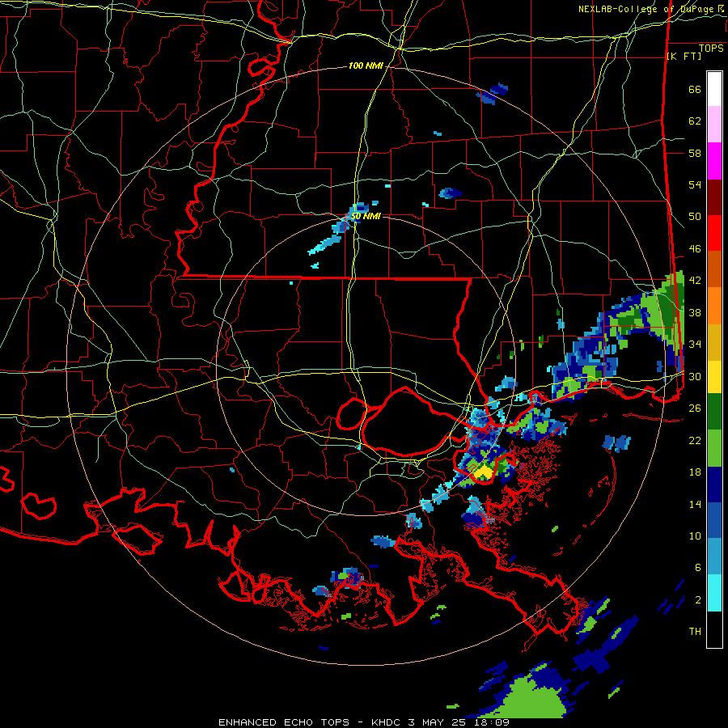Click the light blue legend swatch
This screenshot has height=728, width=728.
pos(714,557)
